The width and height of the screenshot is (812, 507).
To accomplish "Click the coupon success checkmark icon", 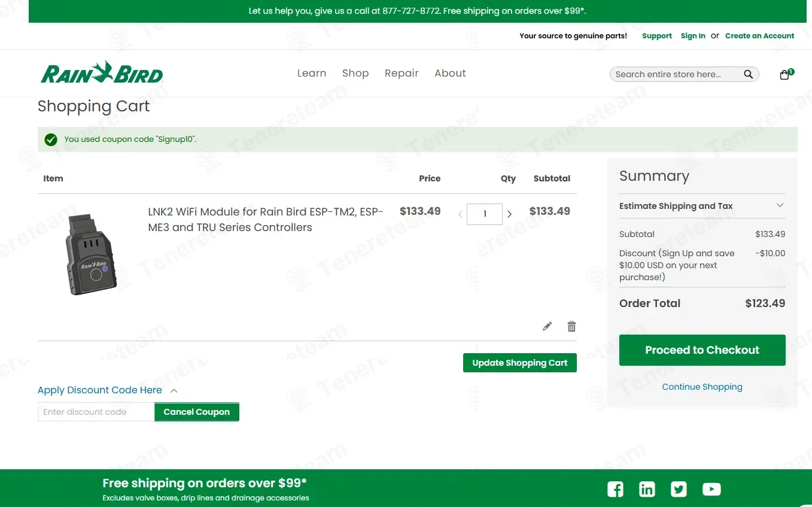I will pyautogui.click(x=51, y=139).
